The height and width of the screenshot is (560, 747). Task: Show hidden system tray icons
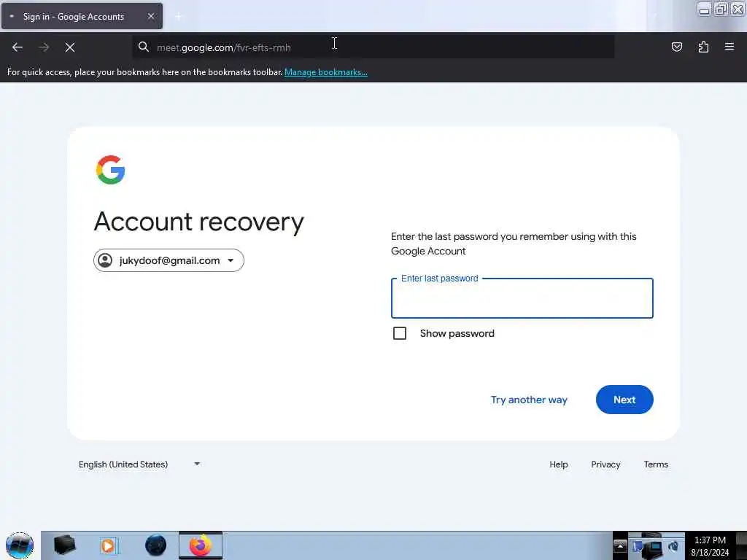click(620, 545)
